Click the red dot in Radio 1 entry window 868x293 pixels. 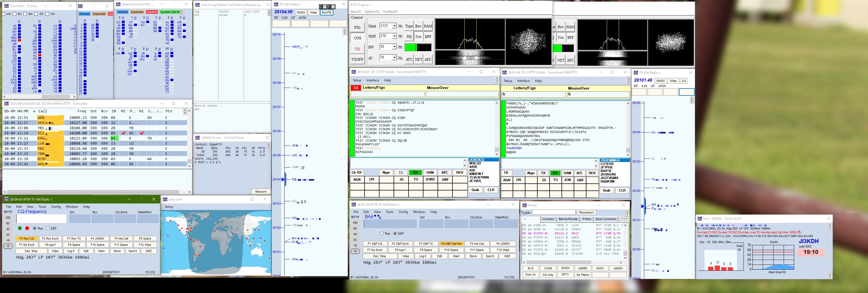click(27, 228)
